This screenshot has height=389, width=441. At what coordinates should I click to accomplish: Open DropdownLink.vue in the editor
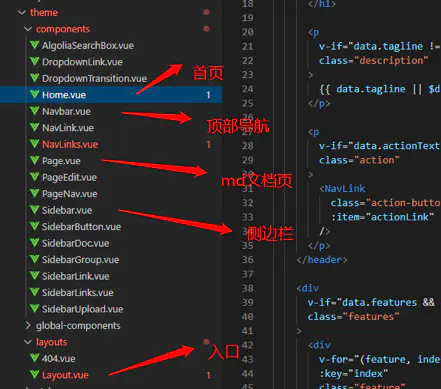pos(82,62)
